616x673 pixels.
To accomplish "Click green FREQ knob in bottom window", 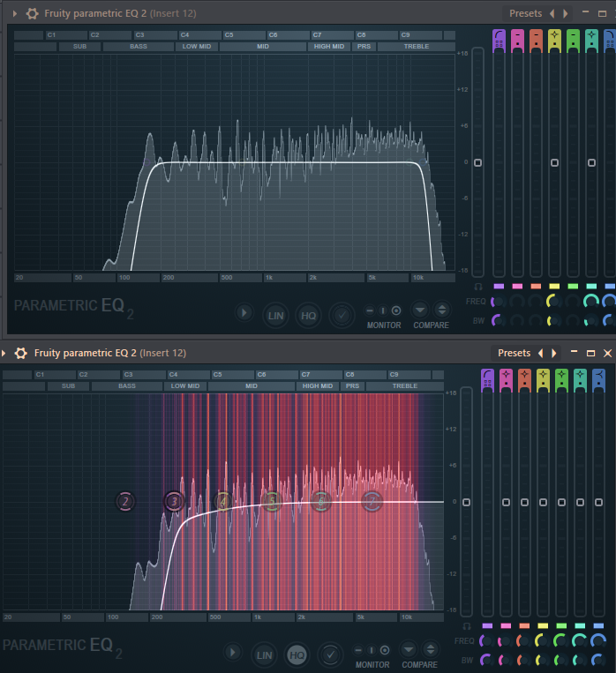I will coord(561,641).
